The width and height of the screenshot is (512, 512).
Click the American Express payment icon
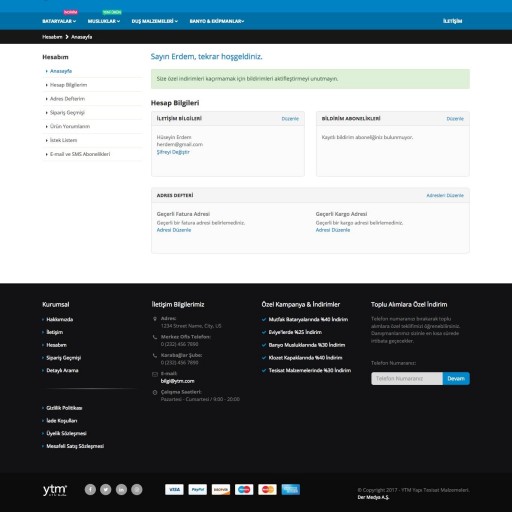point(291,489)
